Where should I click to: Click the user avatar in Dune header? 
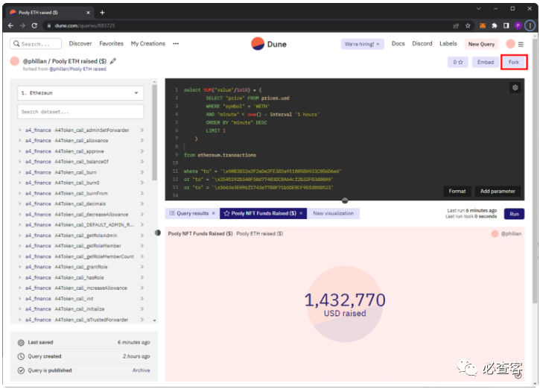coord(510,44)
